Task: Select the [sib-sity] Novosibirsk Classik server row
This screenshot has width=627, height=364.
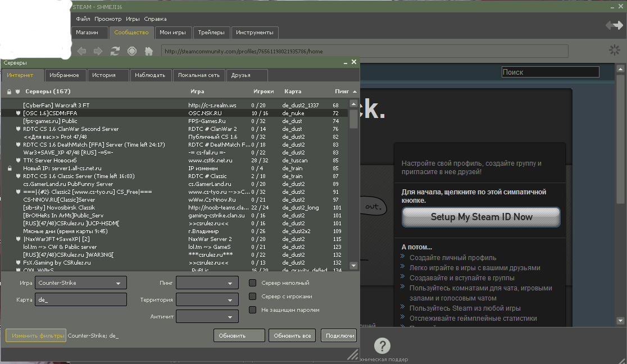Action: (x=174, y=208)
